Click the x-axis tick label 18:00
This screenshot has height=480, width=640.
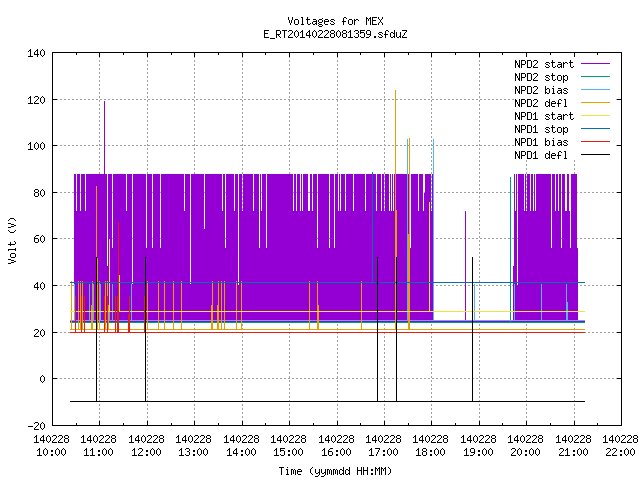[x=431, y=452]
